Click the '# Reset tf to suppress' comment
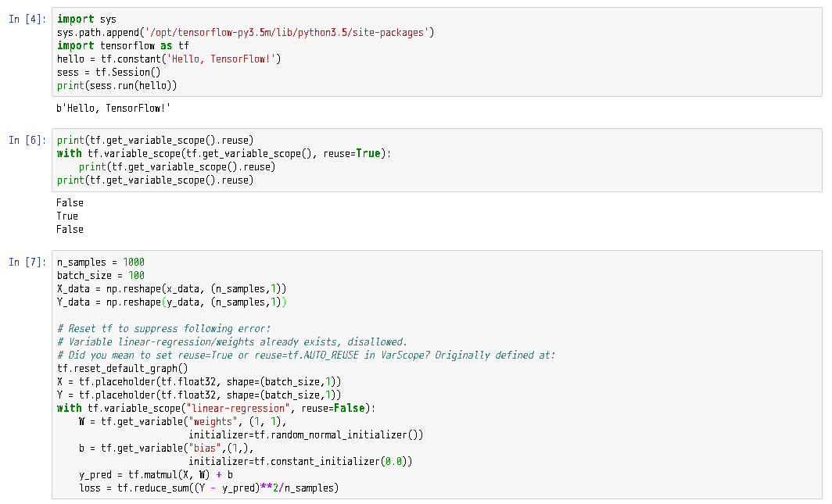Viewport: 832px width, 504px height. pos(164,329)
